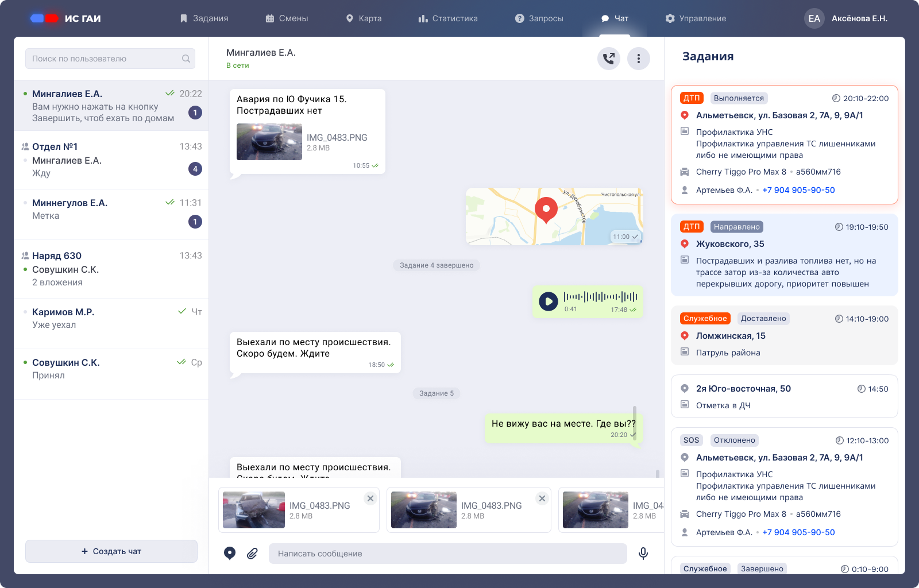The height and width of the screenshot is (588, 919).
Task: Click the paperclip attach file icon
Action: pos(252,553)
